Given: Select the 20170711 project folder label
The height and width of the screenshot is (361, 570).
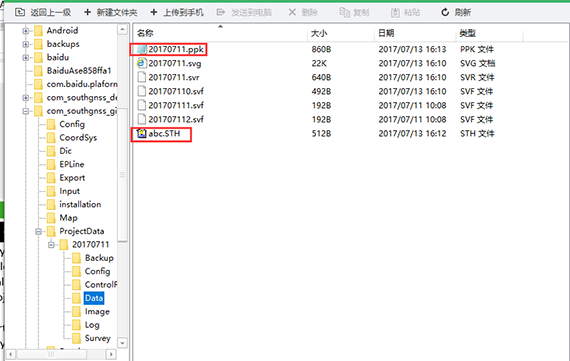Looking at the screenshot, I should point(91,245).
